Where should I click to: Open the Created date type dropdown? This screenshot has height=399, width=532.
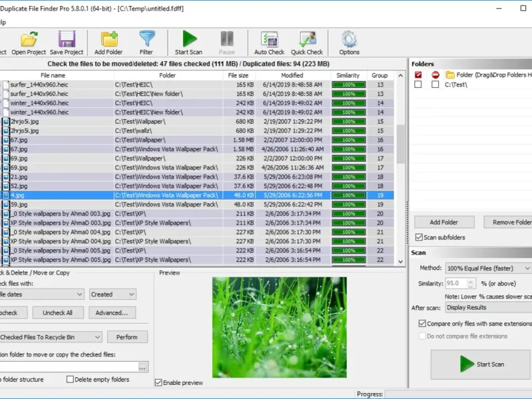(x=112, y=294)
